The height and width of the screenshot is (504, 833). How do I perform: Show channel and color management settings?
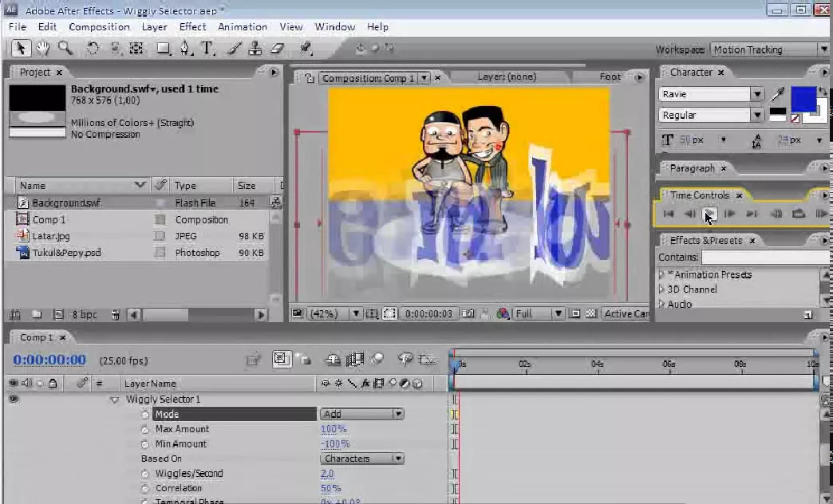503,314
